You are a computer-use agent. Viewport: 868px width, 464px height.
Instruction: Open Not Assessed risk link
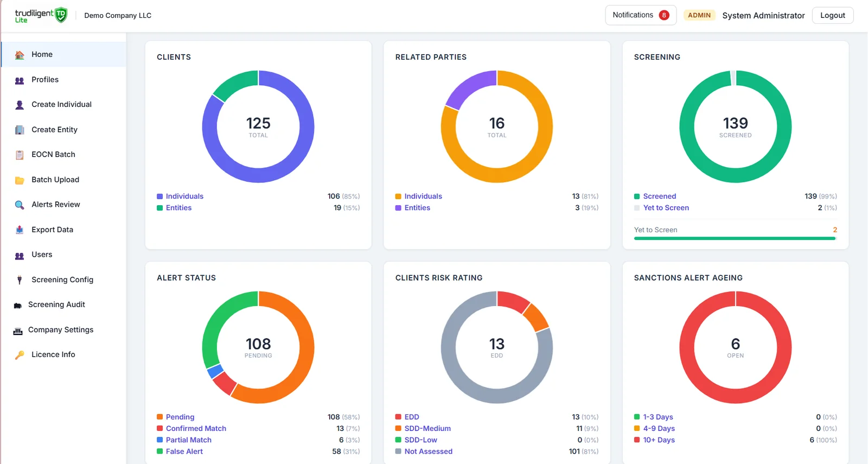(x=429, y=452)
